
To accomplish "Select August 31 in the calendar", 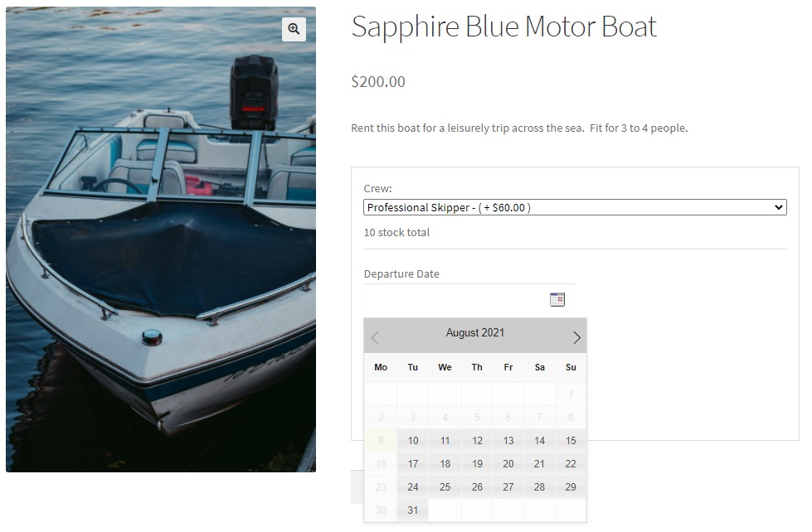I will pyautogui.click(x=413, y=510).
